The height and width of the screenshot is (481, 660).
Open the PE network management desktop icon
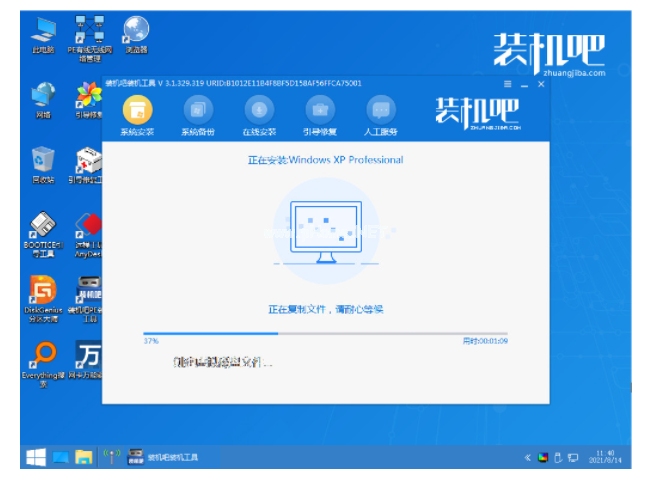[x=90, y=39]
